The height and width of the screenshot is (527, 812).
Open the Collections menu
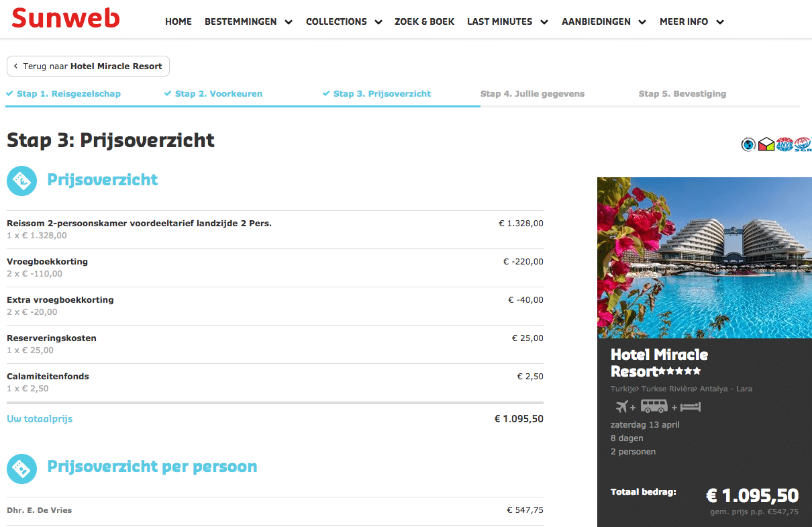[336, 21]
